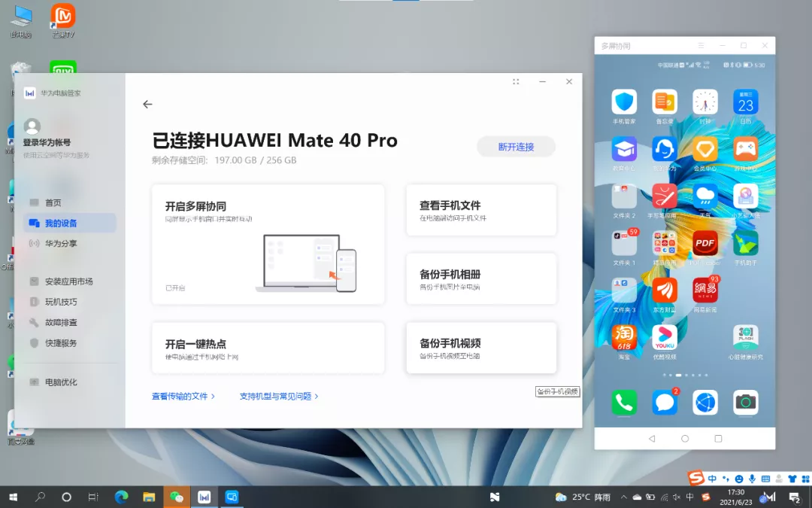Click the muted volume tray icon
Viewport: 812px width, 508px height.
677,497
